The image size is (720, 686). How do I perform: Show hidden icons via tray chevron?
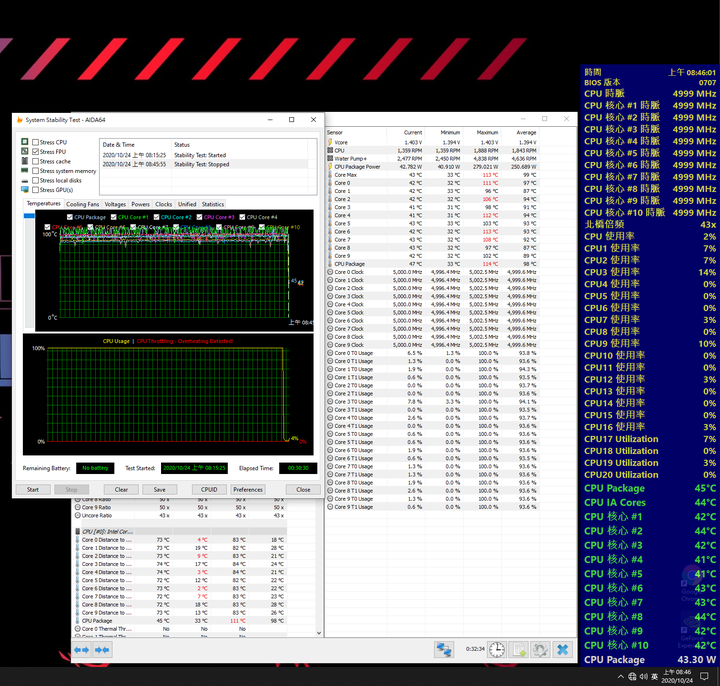click(x=621, y=676)
